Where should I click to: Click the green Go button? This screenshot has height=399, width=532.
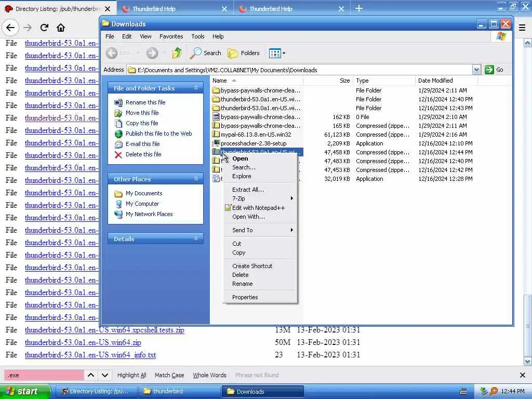(494, 70)
